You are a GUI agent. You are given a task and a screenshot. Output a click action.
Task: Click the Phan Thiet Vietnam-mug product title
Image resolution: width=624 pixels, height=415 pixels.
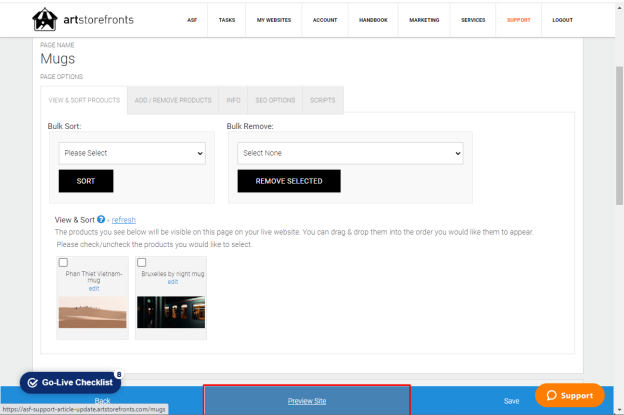tap(94, 277)
